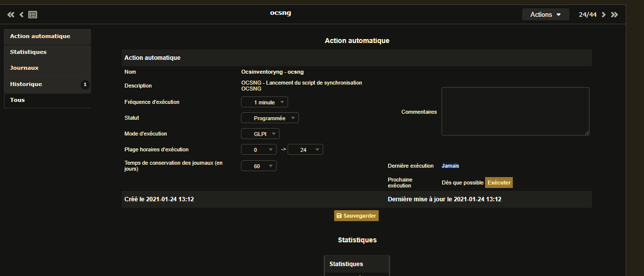Click the Historique count badge

tap(85, 85)
